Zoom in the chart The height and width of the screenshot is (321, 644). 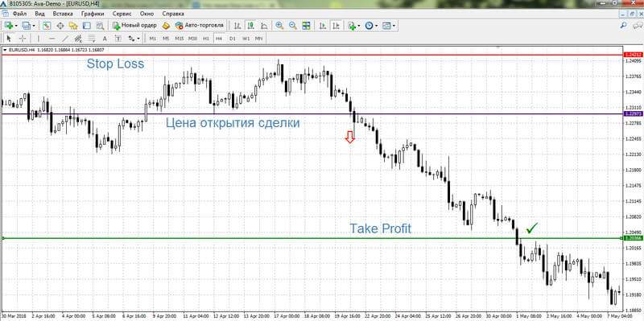click(279, 26)
